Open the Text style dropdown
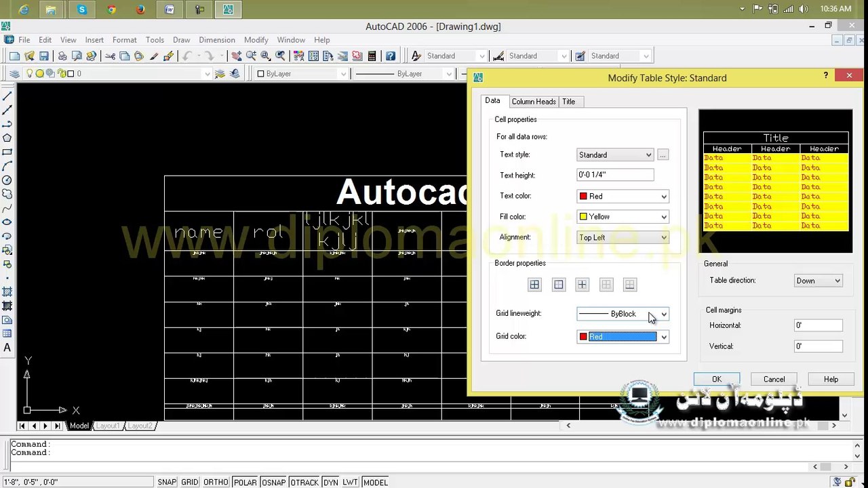Viewport: 868px width, 488px height. [x=615, y=155]
